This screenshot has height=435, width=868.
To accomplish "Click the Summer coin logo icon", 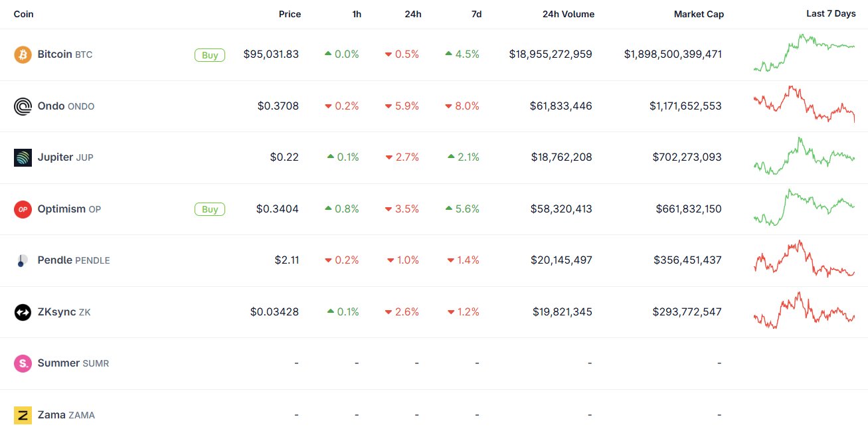I will tap(23, 363).
